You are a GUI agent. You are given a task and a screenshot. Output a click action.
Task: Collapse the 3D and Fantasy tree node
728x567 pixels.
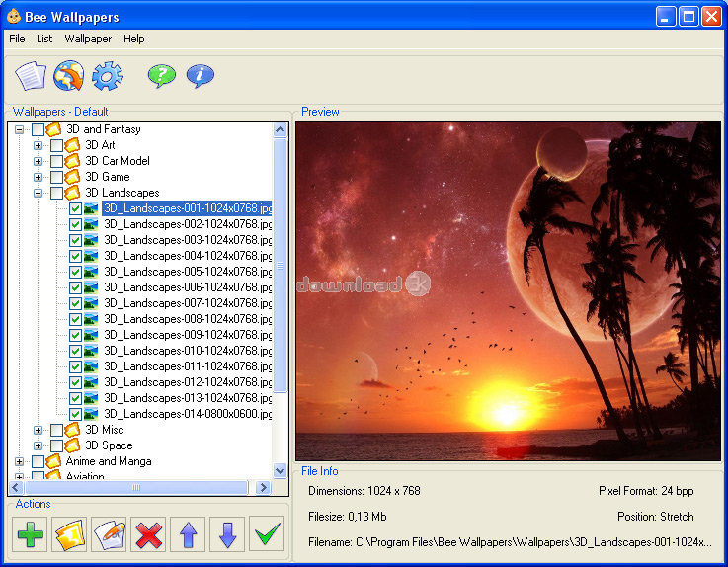(x=19, y=129)
